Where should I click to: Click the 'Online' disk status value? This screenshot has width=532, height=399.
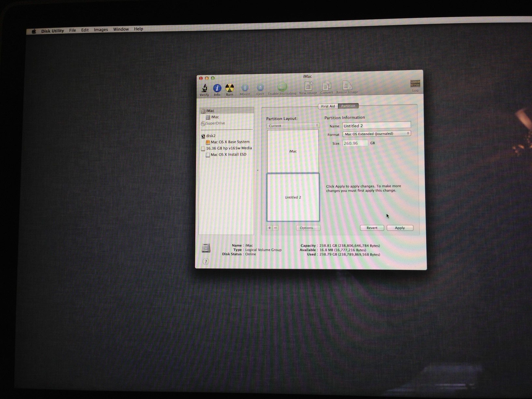pyautogui.click(x=251, y=254)
